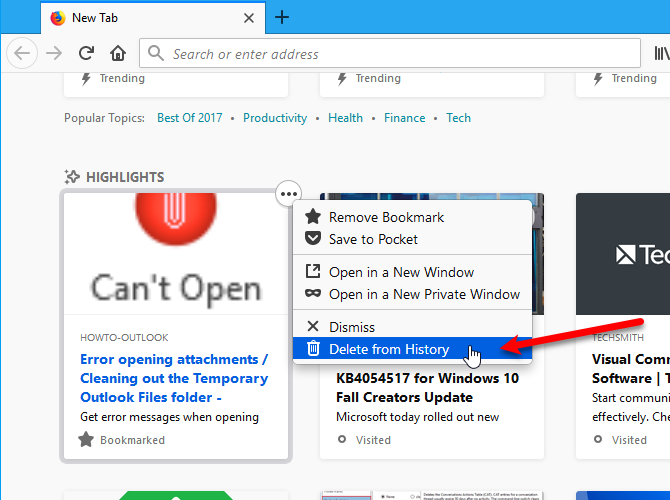
Task: Open the Error opening attachments article link
Action: pyautogui.click(x=174, y=378)
